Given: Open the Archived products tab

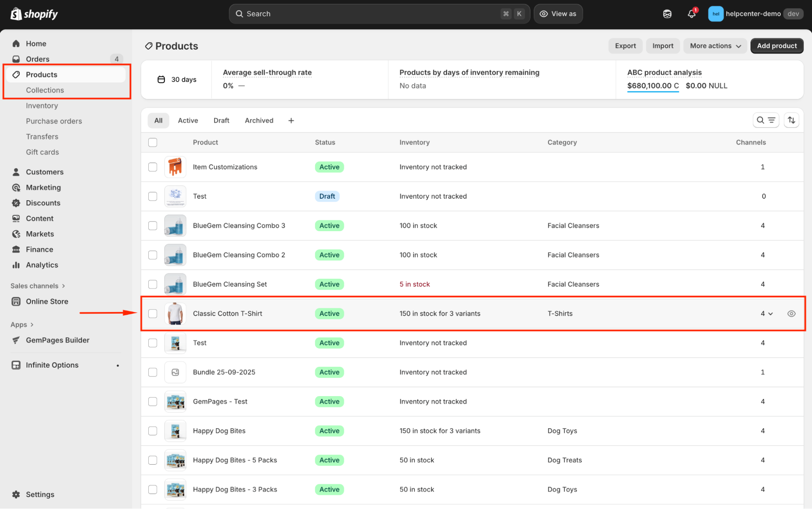Looking at the screenshot, I should (259, 121).
